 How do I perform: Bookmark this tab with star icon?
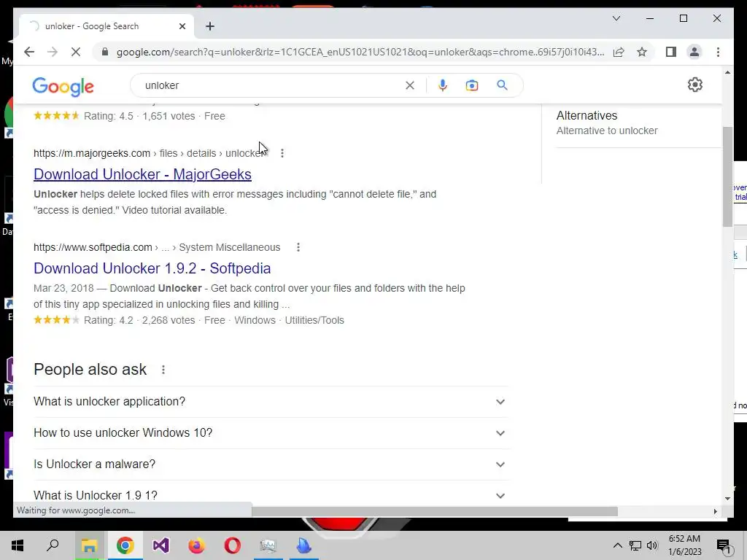click(x=642, y=52)
